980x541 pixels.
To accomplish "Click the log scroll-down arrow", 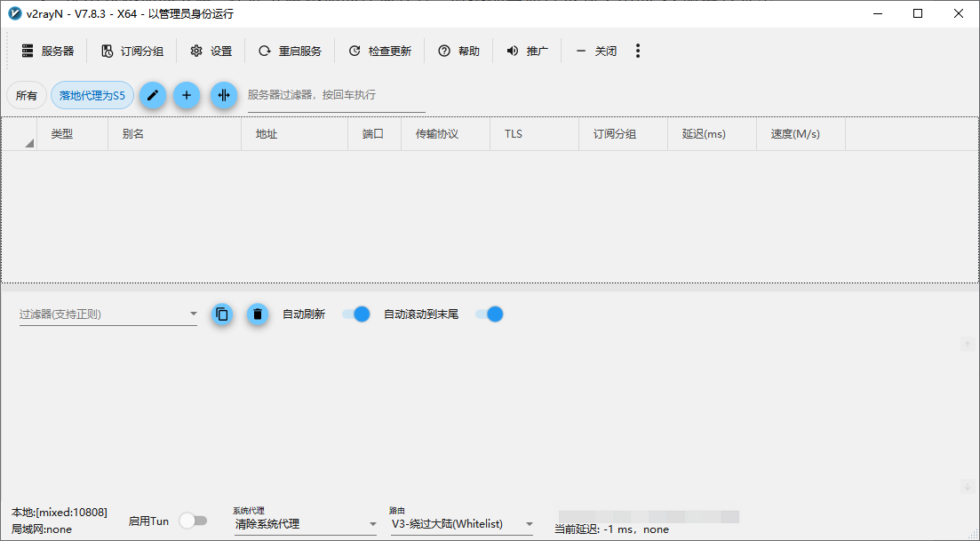I will tap(968, 487).
